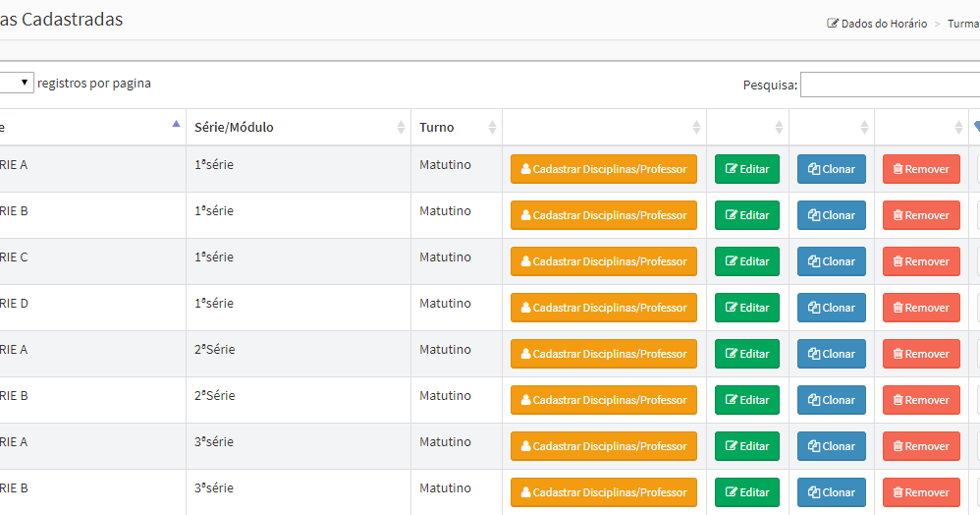Click sort arrows on the Remover column header
980x515 pixels.
(959, 128)
